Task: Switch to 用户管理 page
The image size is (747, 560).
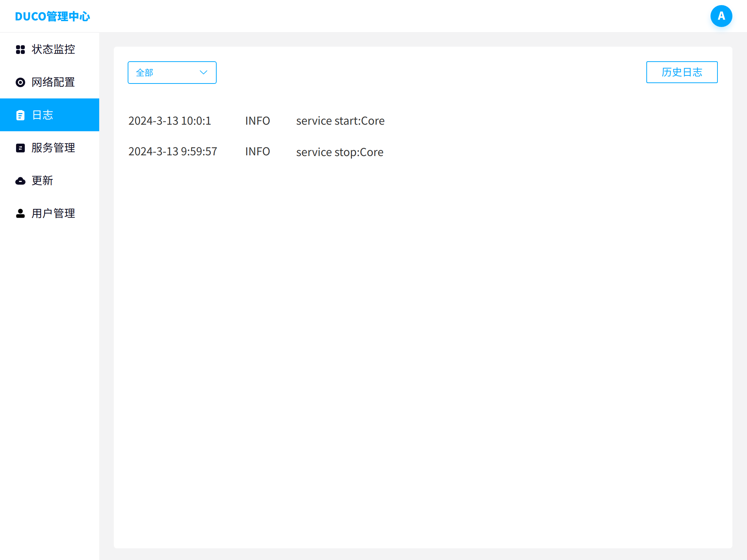Action: point(53,213)
